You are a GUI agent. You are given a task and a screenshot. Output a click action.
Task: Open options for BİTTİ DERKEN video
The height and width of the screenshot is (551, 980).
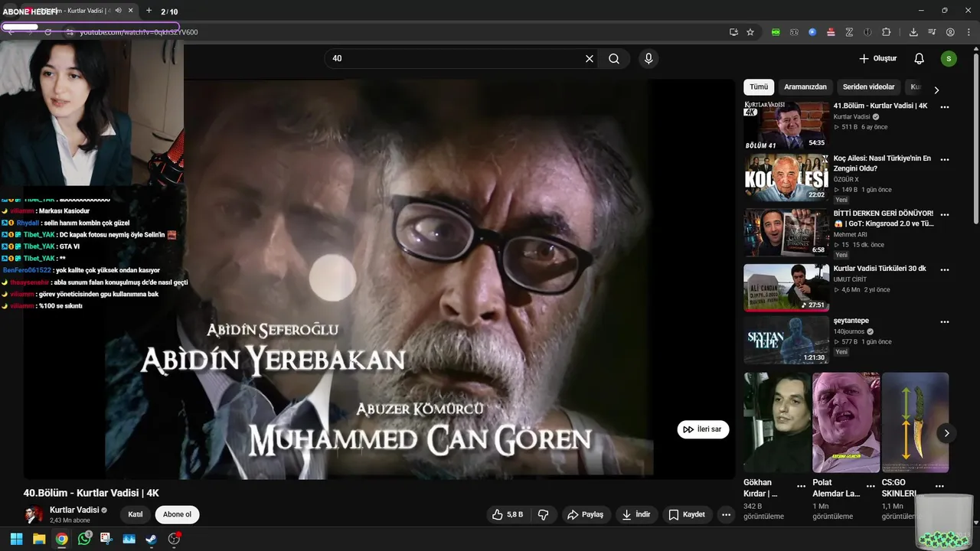[x=945, y=215]
